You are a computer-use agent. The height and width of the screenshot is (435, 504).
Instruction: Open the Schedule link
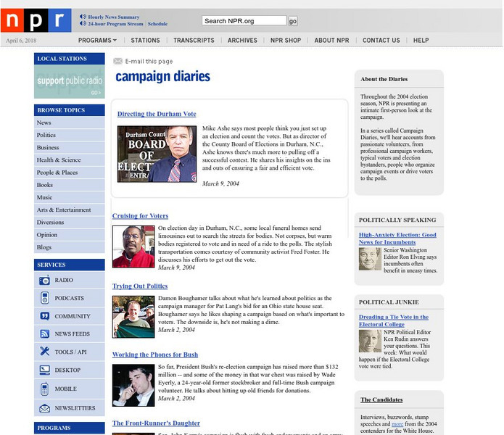tap(157, 23)
